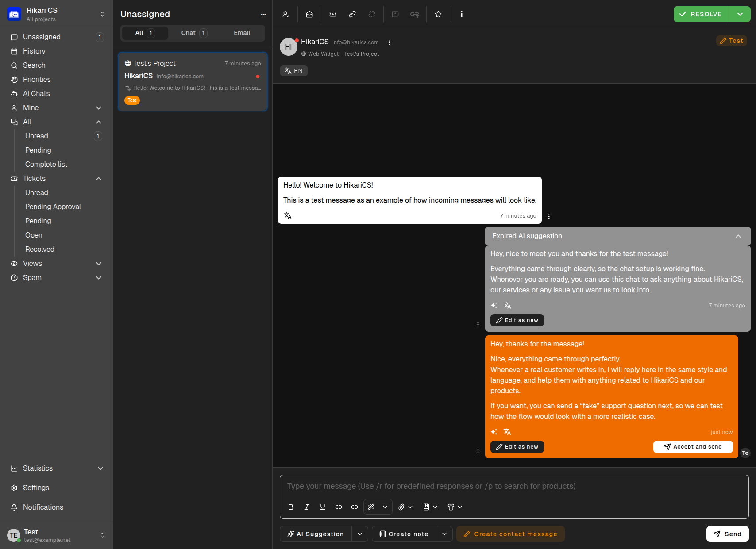Select the Chat tab in Unassigned list
Screen dimensions: 756x549
[x=194, y=33]
